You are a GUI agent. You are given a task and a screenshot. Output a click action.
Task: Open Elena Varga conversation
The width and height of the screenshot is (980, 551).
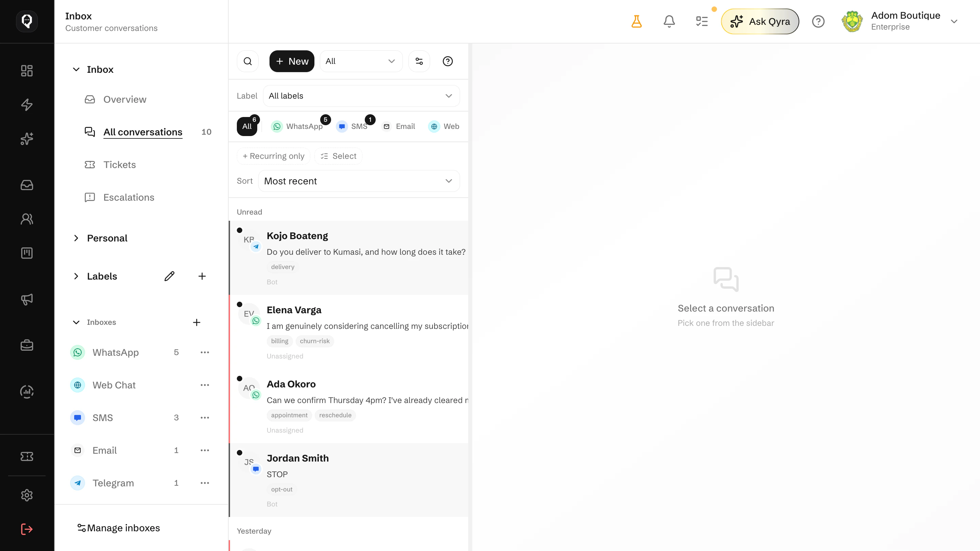point(348,332)
